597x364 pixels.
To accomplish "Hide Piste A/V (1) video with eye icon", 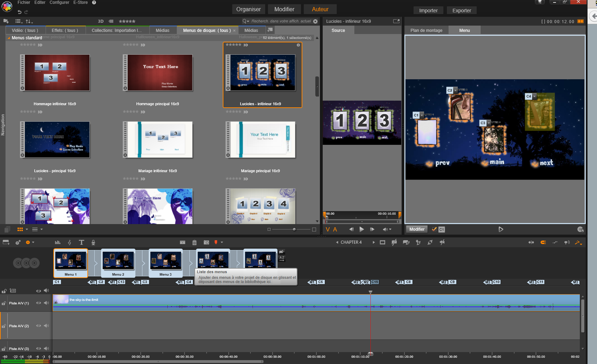I will pyautogui.click(x=39, y=303).
